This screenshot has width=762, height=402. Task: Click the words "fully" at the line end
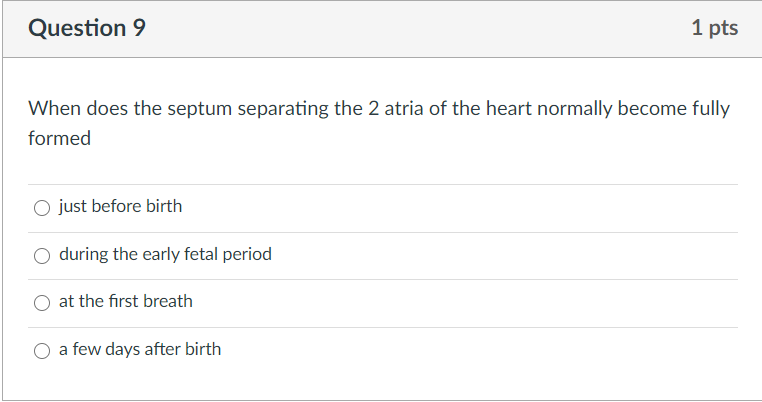tap(711, 108)
